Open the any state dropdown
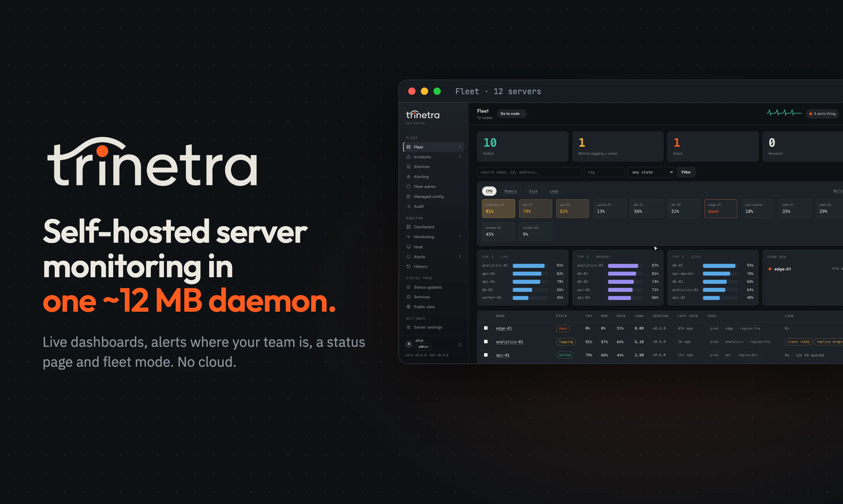The height and width of the screenshot is (504, 843). coord(651,172)
